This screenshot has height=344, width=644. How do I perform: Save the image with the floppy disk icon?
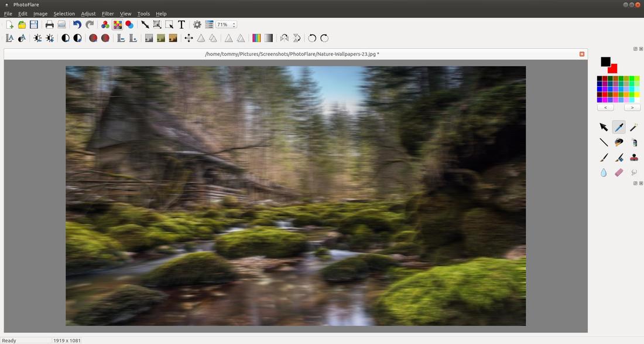point(34,25)
